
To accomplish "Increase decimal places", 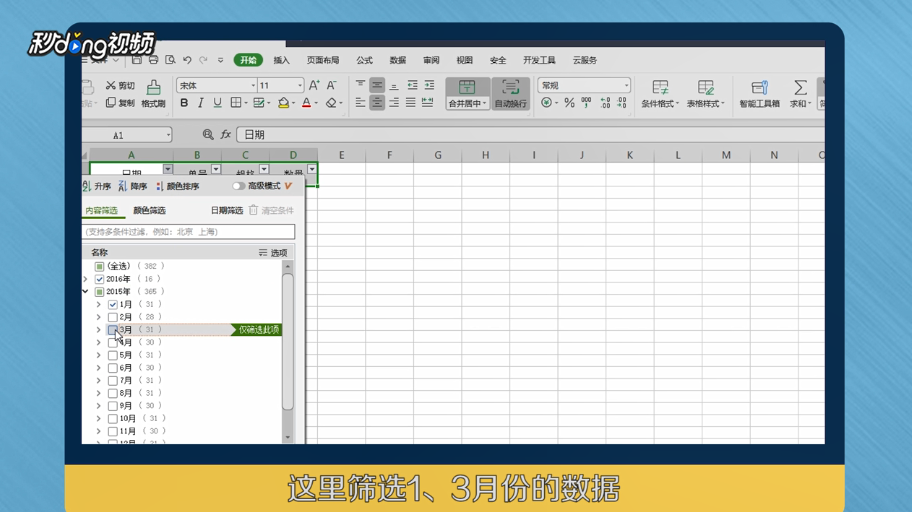I will [605, 103].
